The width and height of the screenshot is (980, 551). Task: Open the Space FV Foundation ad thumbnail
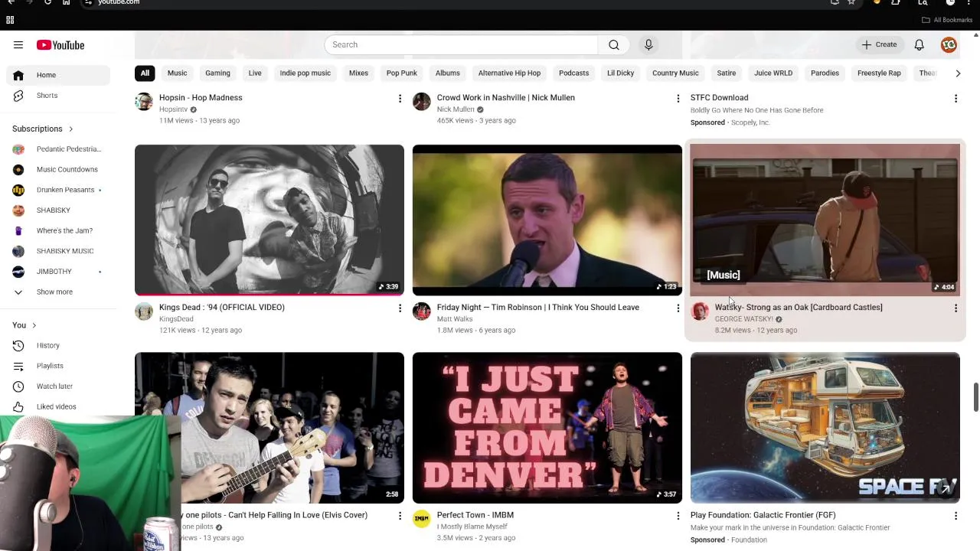(825, 428)
